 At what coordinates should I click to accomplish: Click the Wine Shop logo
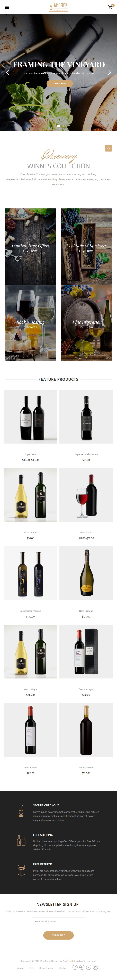[58, 7]
